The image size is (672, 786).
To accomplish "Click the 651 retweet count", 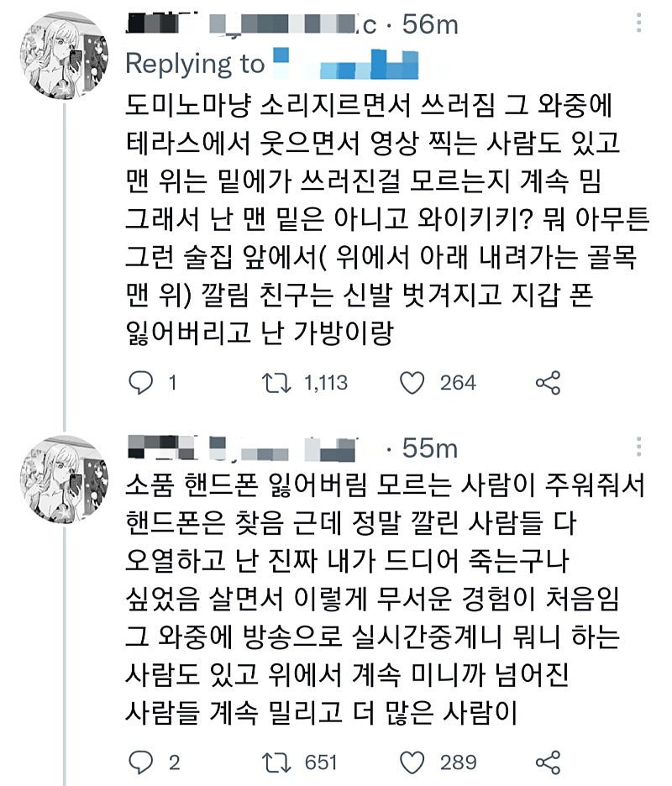I will pyautogui.click(x=322, y=762).
